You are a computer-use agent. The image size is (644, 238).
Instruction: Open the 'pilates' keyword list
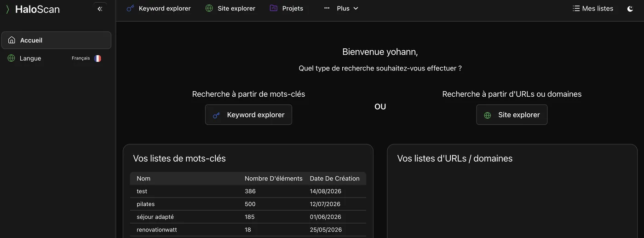pos(146,204)
